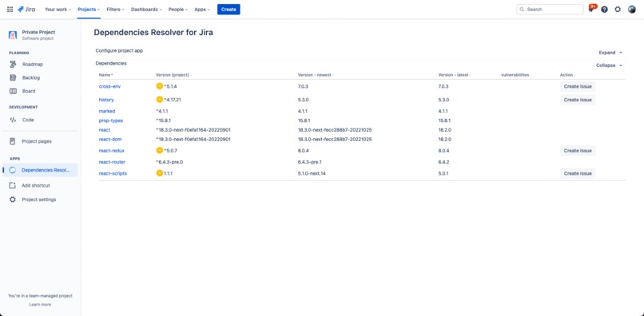The image size is (644, 316).
Task: Open the app switcher grid icon
Action: 10,9
